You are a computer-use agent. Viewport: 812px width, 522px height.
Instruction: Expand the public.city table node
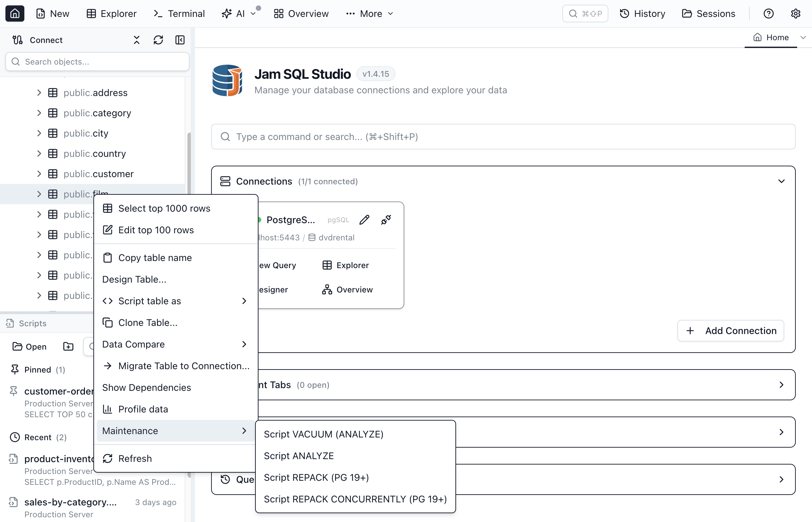39,133
